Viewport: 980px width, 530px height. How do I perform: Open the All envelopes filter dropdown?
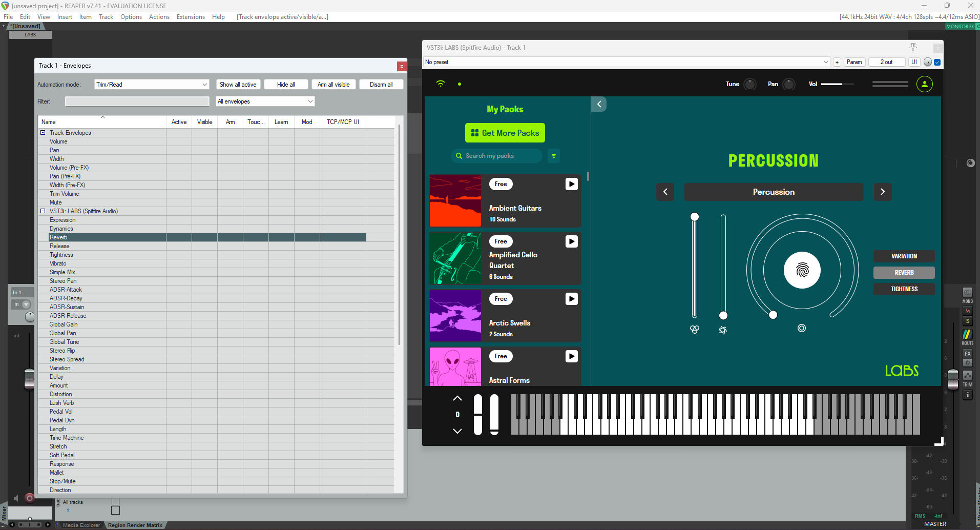tap(265, 101)
